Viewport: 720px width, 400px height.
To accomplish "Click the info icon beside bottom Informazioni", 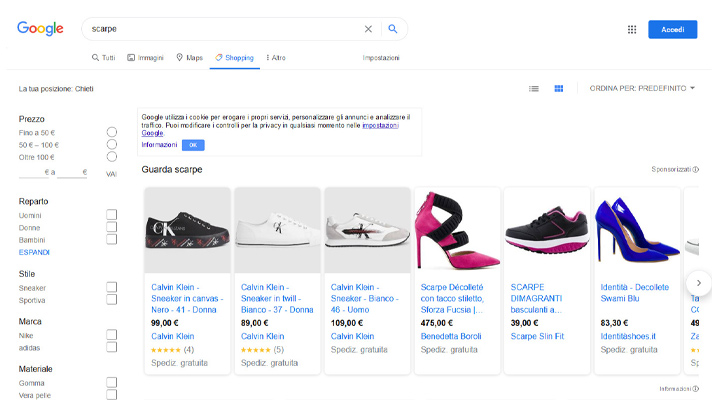I will point(696,389).
